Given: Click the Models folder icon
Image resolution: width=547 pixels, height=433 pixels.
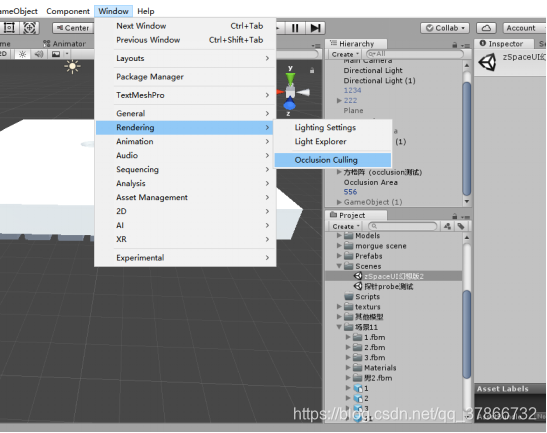Looking at the screenshot, I should coord(349,236).
